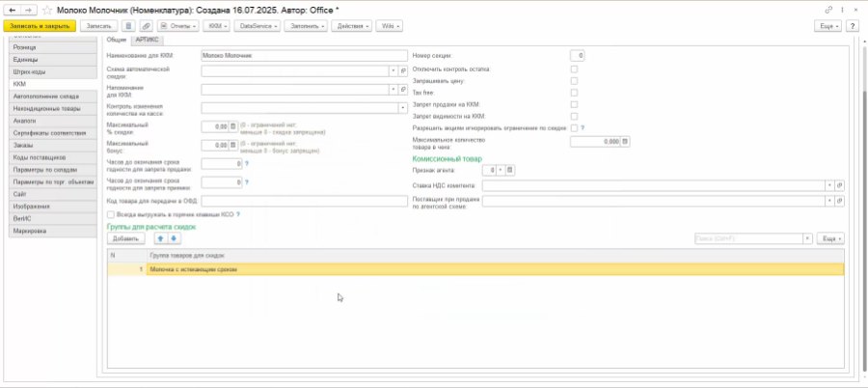This screenshot has height=388, width=868.
Task: Open the linked item of Поставщик при продаже
Action: coord(840,201)
